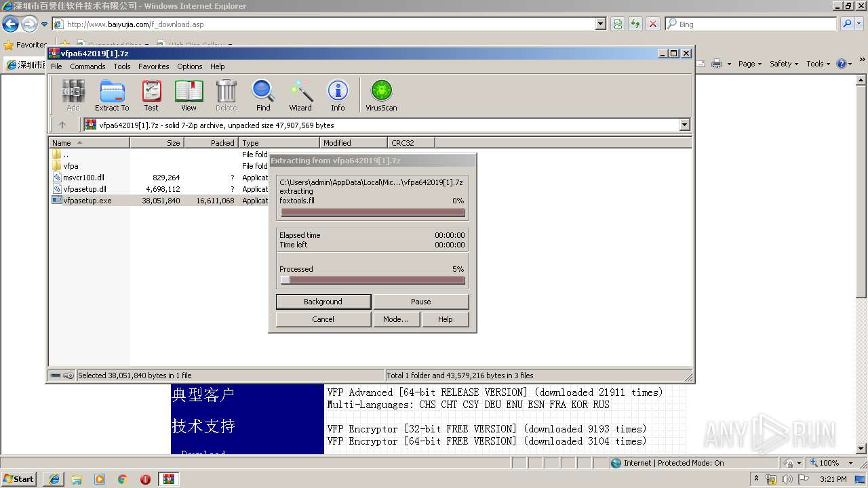Open Windows Media Player taskbar icon
This screenshot has width=868, height=488.
pyautogui.click(x=100, y=479)
